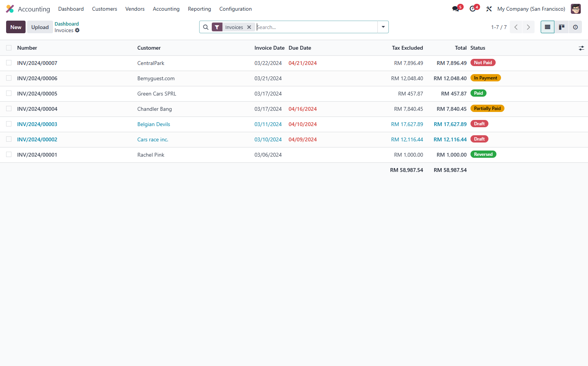Select checkbox for INV/2024/00005
Screen dimensions: 588x366
pos(9,93)
